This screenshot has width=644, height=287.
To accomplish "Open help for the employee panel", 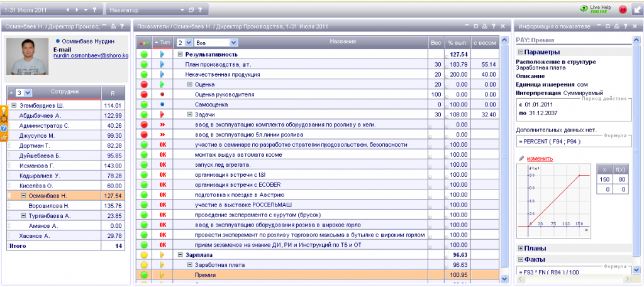I will [x=122, y=26].
